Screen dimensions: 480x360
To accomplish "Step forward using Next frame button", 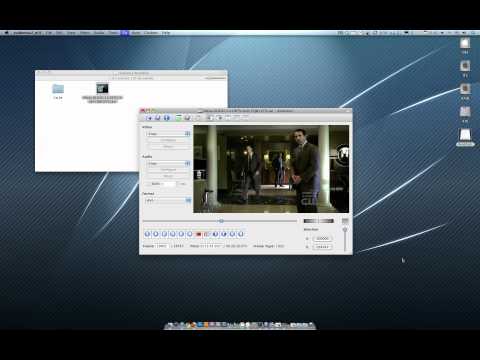I will 173,234.
